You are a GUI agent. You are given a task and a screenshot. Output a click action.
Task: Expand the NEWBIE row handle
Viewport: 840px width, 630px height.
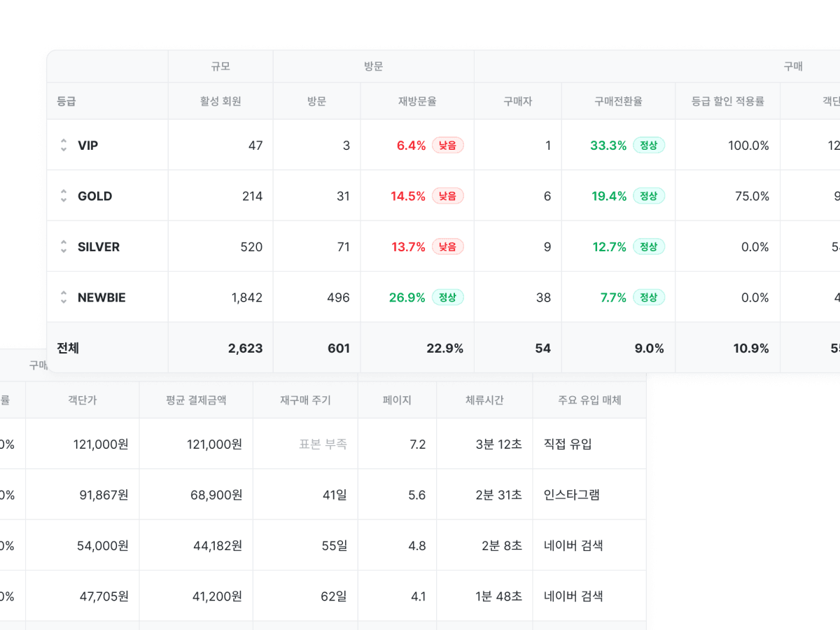pyautogui.click(x=64, y=297)
